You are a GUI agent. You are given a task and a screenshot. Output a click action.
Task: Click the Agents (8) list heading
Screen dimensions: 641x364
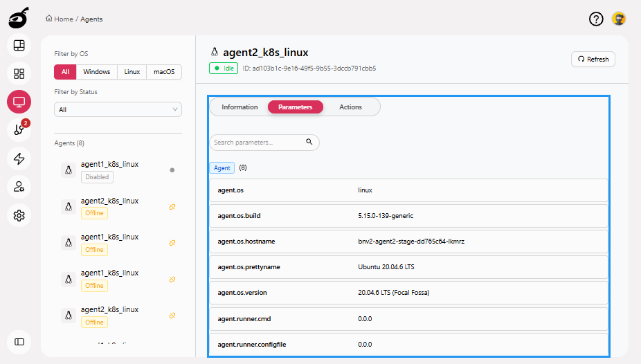(69, 143)
